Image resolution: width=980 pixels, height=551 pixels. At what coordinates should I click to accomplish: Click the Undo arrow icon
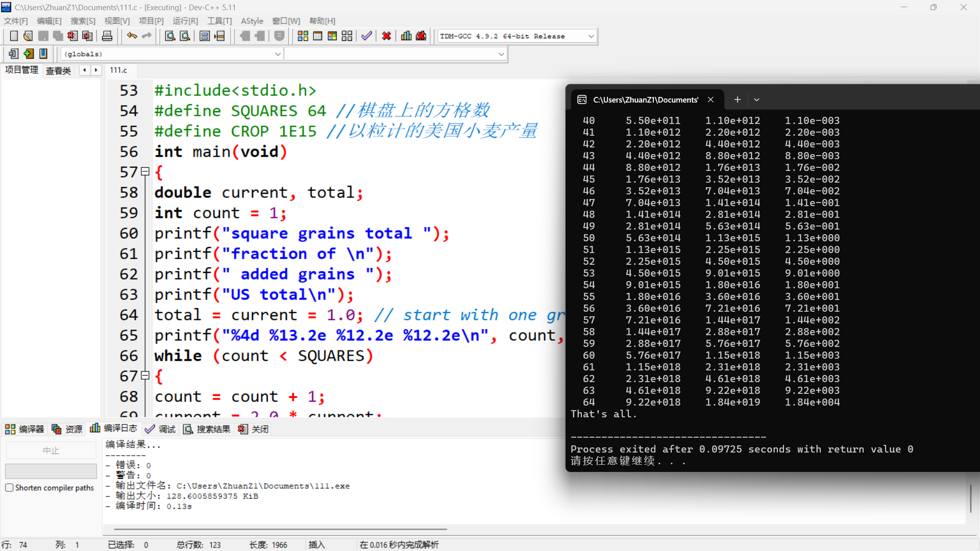132,36
